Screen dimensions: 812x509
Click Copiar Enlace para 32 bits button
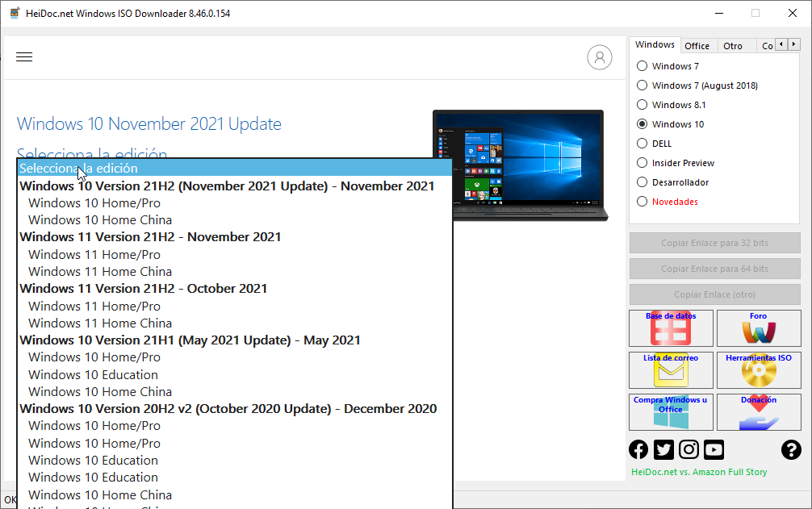tap(714, 243)
